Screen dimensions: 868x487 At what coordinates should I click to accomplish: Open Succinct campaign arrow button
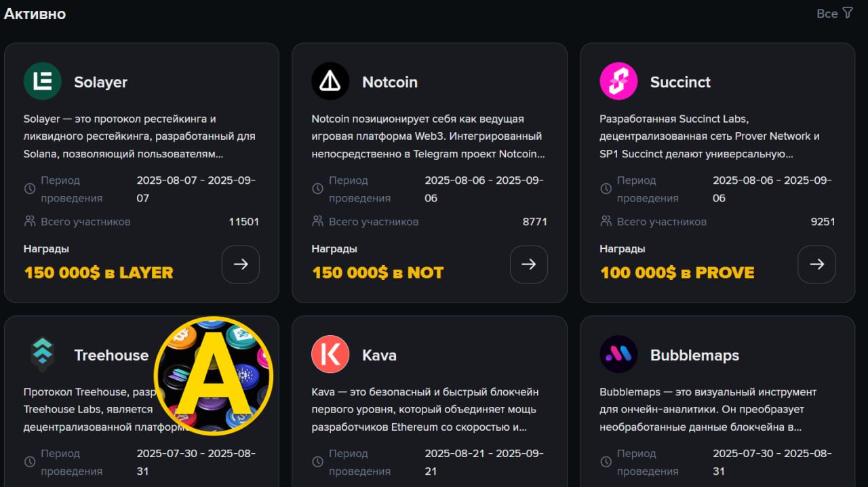coord(816,265)
